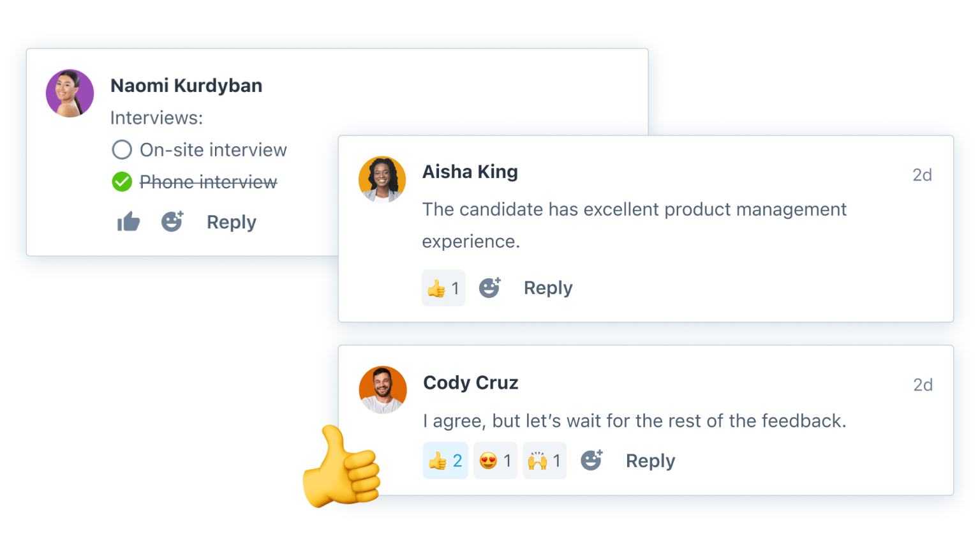The height and width of the screenshot is (545, 980).
Task: Reply to Naomi Kurdyban's comment
Action: [x=231, y=222]
